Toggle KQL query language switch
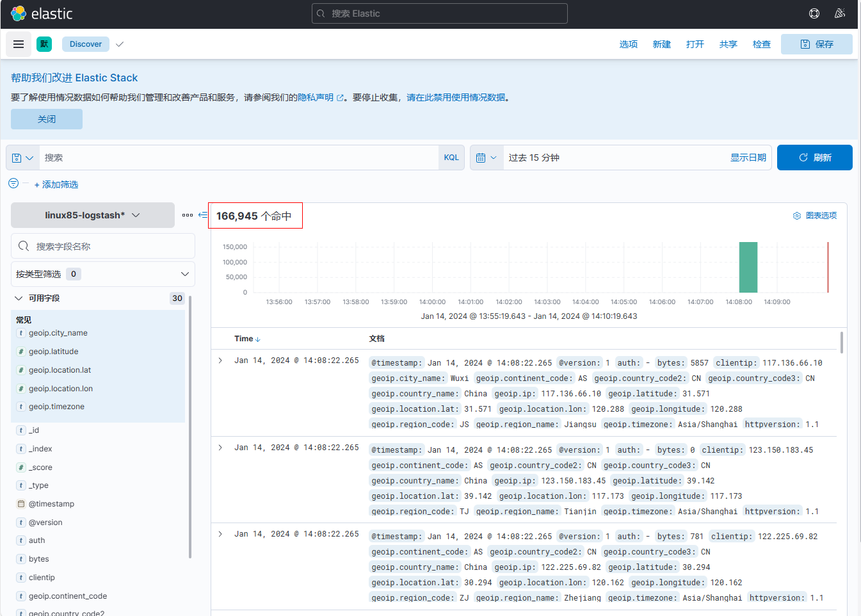 451,158
